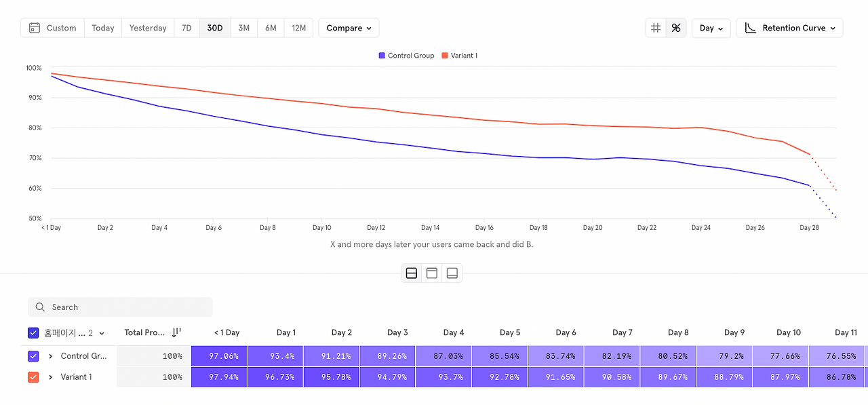Click Control Group Day 5 cell 85.54%

[x=500, y=356]
